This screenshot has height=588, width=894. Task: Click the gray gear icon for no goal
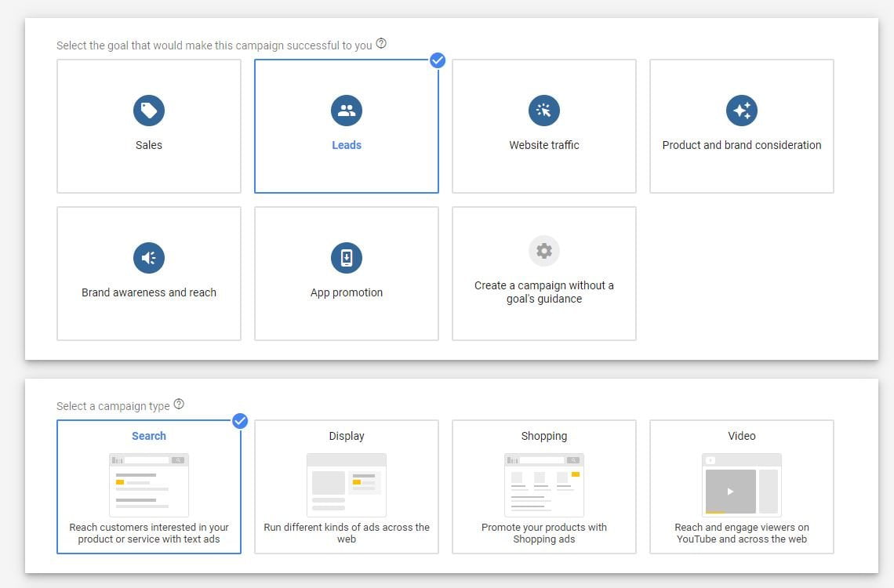click(544, 251)
